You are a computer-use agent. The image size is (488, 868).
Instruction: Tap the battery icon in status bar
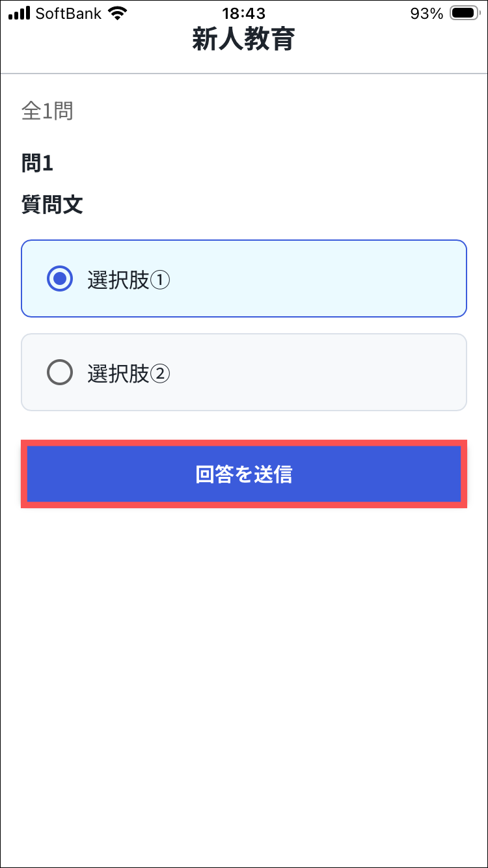464,13
